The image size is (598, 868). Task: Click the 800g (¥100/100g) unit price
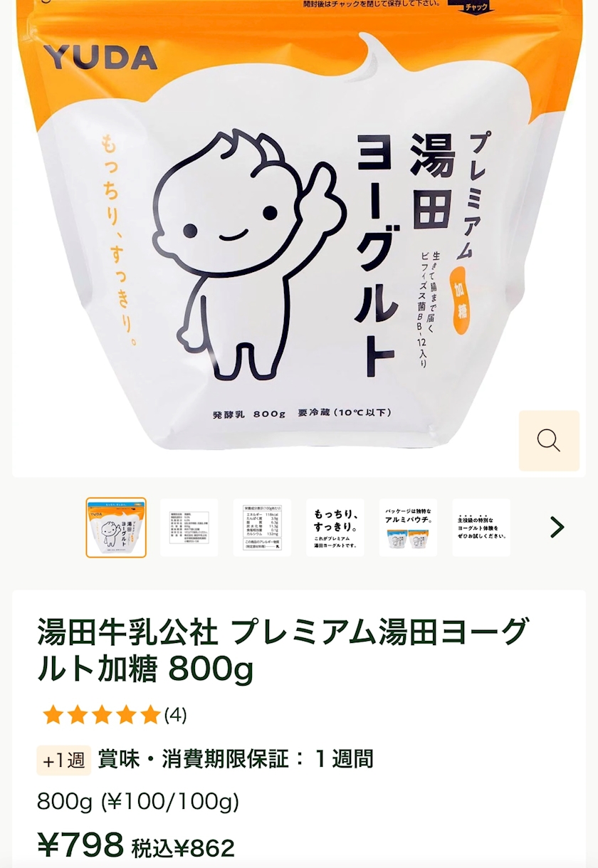[138, 802]
